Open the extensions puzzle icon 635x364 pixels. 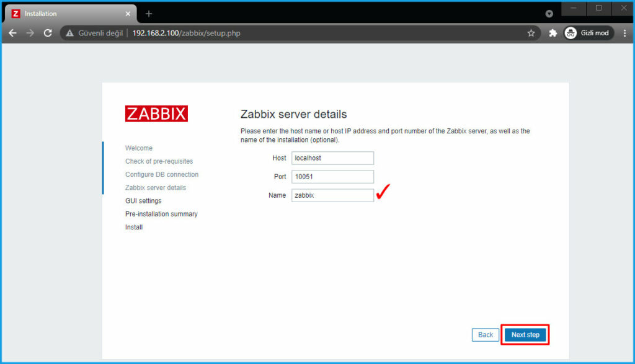click(553, 33)
